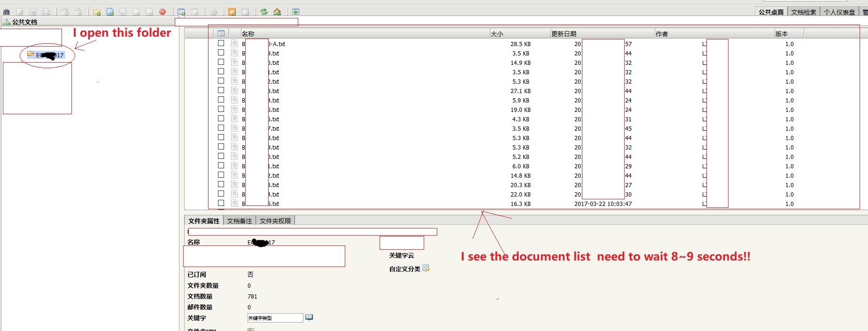
Task: Tick the checkbox for the 28.5 KB file
Action: pos(221,43)
